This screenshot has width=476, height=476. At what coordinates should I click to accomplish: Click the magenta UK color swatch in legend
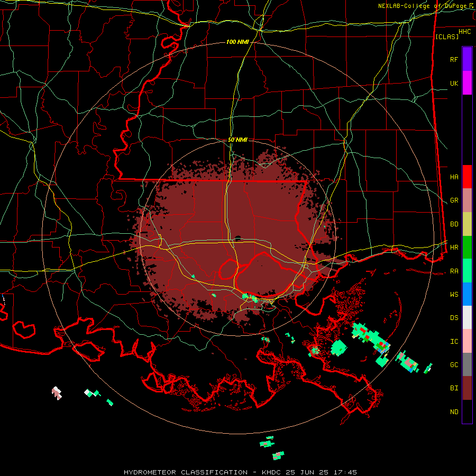click(467, 83)
